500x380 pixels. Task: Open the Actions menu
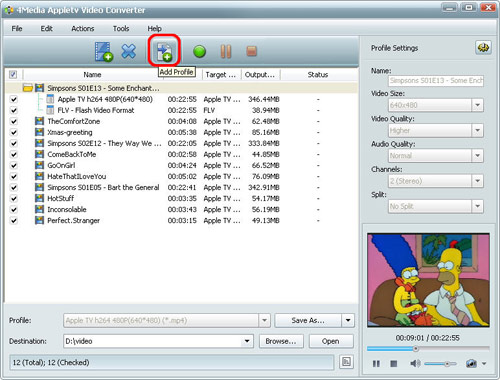(83, 28)
